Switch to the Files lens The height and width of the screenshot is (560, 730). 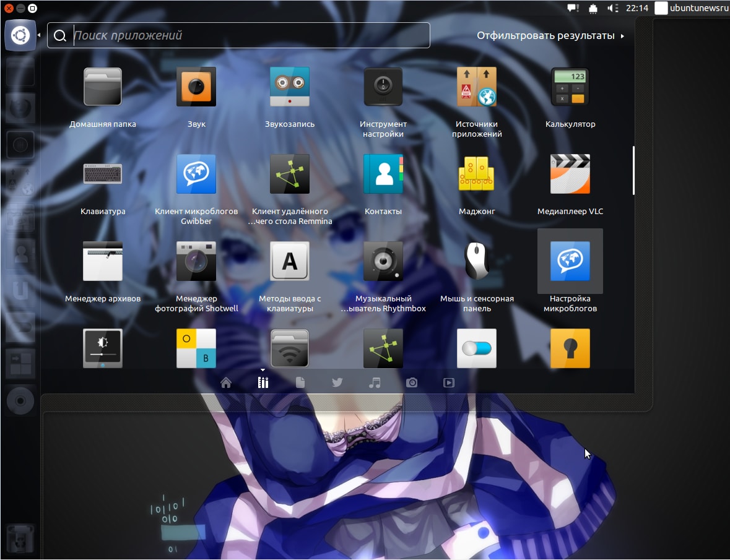(x=300, y=383)
